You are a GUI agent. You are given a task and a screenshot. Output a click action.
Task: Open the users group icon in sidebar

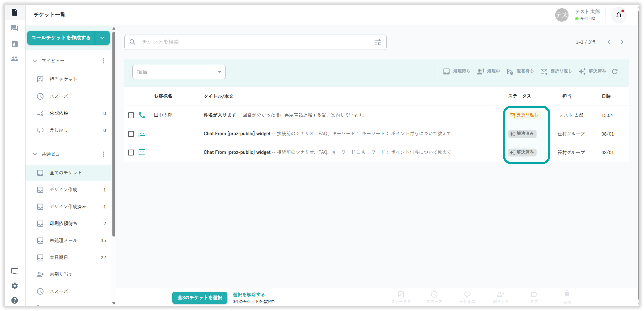[15, 59]
